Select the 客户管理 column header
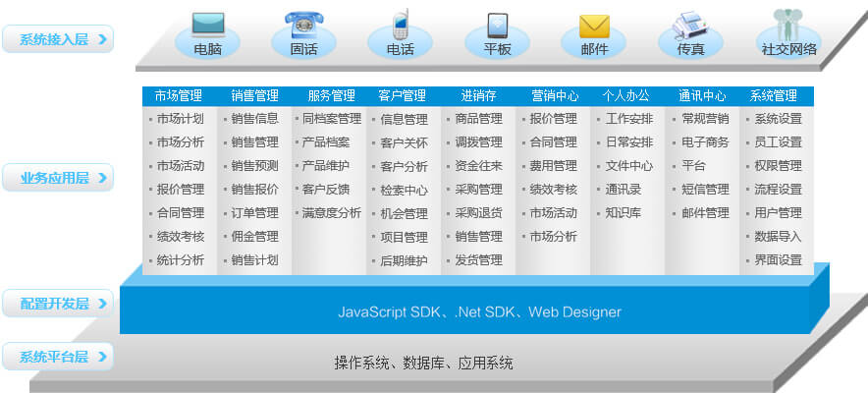868x393 pixels. 403,96
